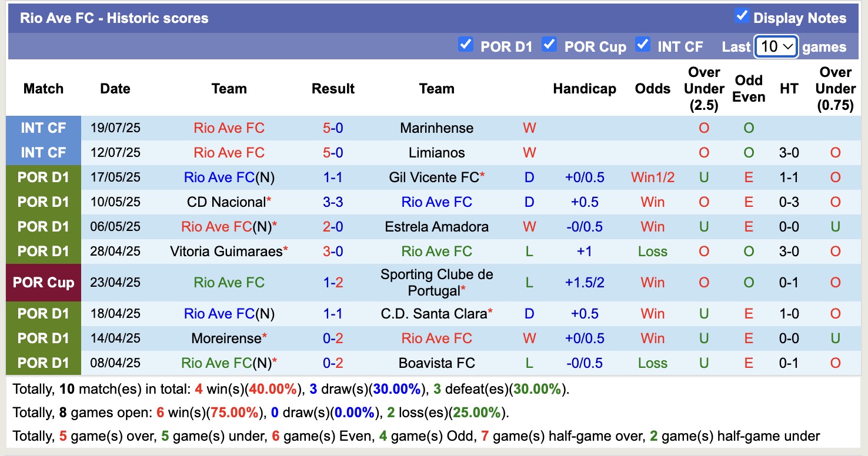Open the Last games count dropdown
This screenshot has height=456, width=868.
(776, 46)
